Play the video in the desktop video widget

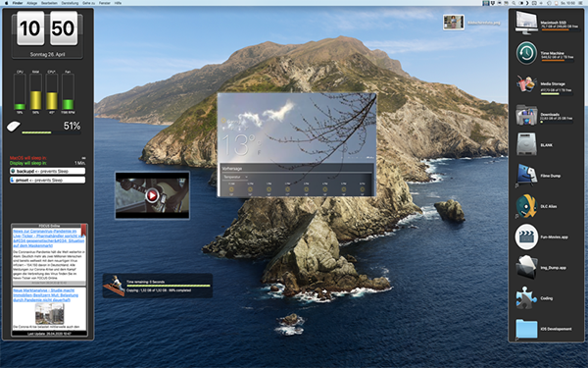(152, 195)
